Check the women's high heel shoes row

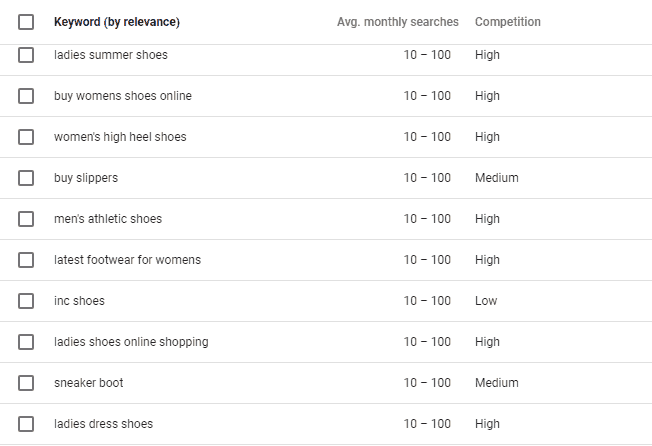[26, 137]
